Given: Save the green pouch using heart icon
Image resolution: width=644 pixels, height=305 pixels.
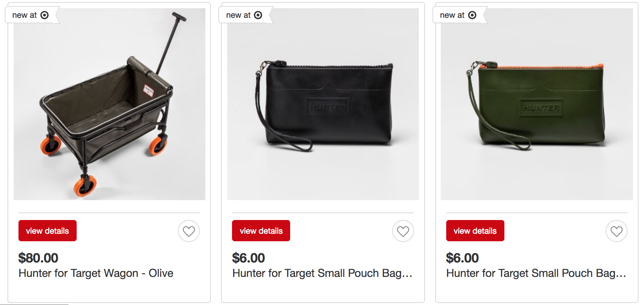Looking at the screenshot, I should [616, 231].
